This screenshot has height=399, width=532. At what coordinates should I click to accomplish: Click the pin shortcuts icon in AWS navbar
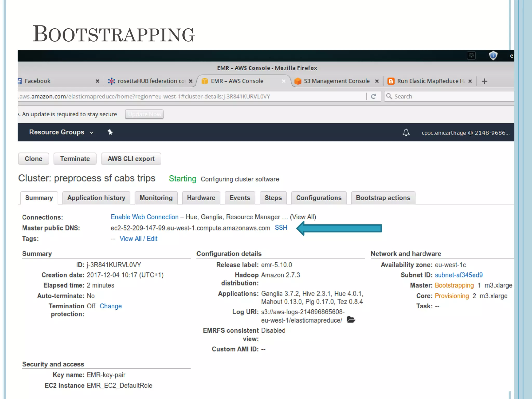pyautogui.click(x=110, y=132)
